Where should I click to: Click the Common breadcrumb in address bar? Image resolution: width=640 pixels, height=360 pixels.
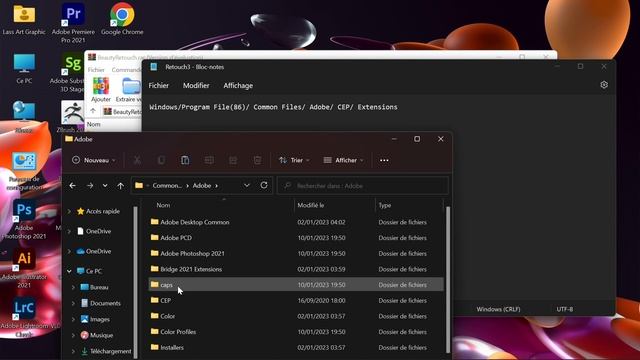(x=167, y=185)
